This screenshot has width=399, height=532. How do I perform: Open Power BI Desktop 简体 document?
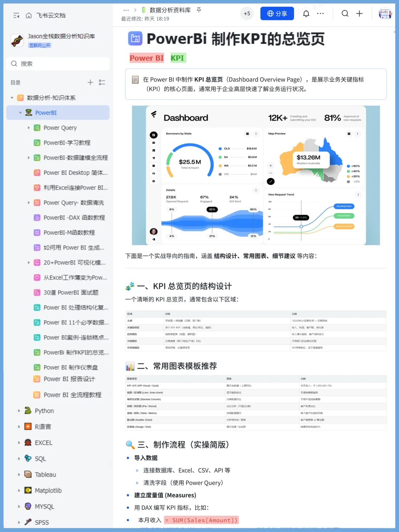tap(75, 173)
